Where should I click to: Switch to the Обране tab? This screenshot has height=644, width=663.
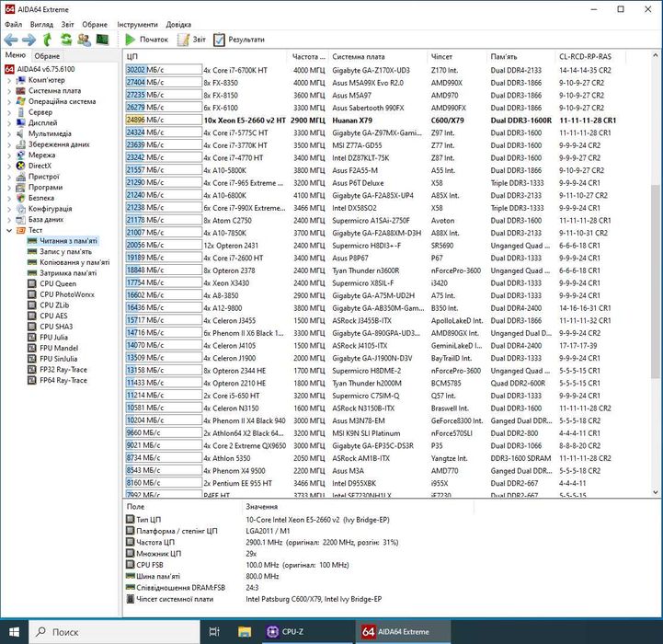point(47,56)
